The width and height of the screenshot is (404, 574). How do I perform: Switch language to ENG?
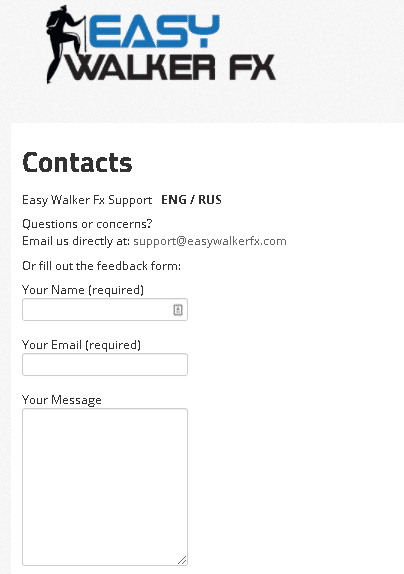click(174, 200)
